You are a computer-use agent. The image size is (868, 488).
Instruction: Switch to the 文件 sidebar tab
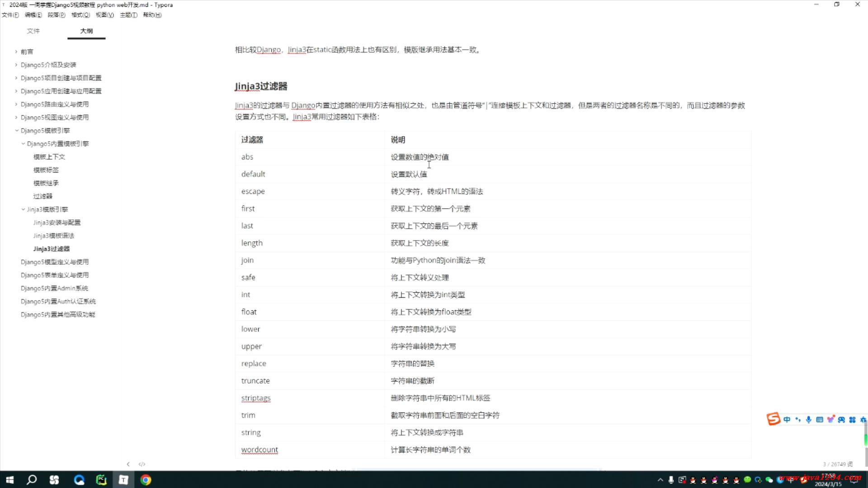coord(33,31)
